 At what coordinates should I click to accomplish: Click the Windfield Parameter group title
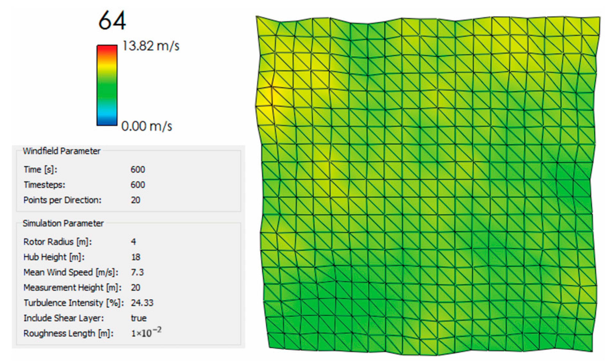pos(61,151)
